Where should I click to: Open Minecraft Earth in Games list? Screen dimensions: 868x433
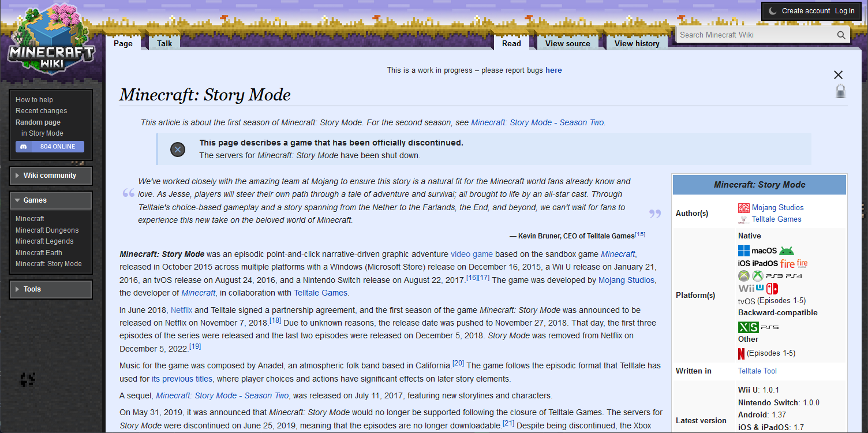tap(39, 253)
